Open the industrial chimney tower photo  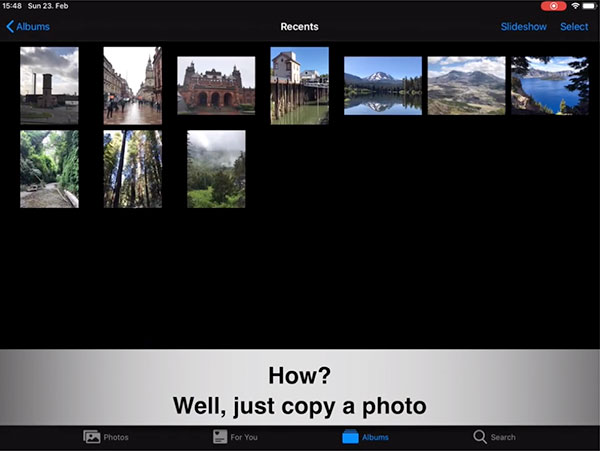pos(49,85)
